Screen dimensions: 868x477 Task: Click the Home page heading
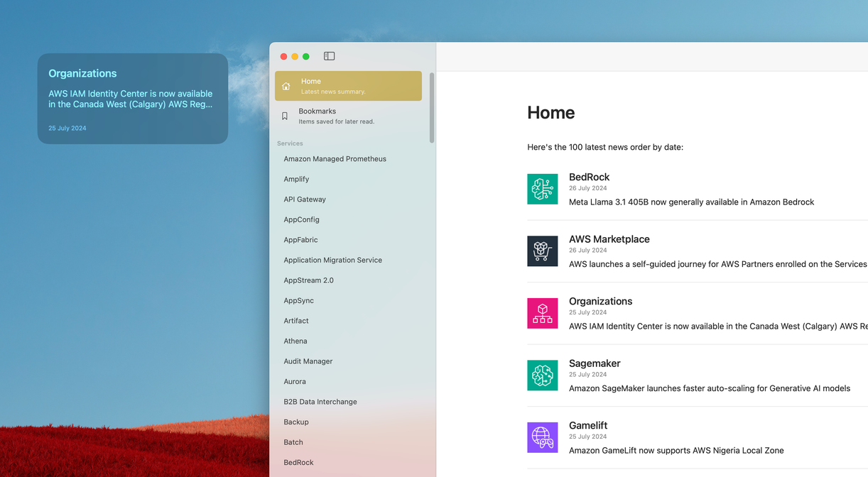pyautogui.click(x=550, y=113)
